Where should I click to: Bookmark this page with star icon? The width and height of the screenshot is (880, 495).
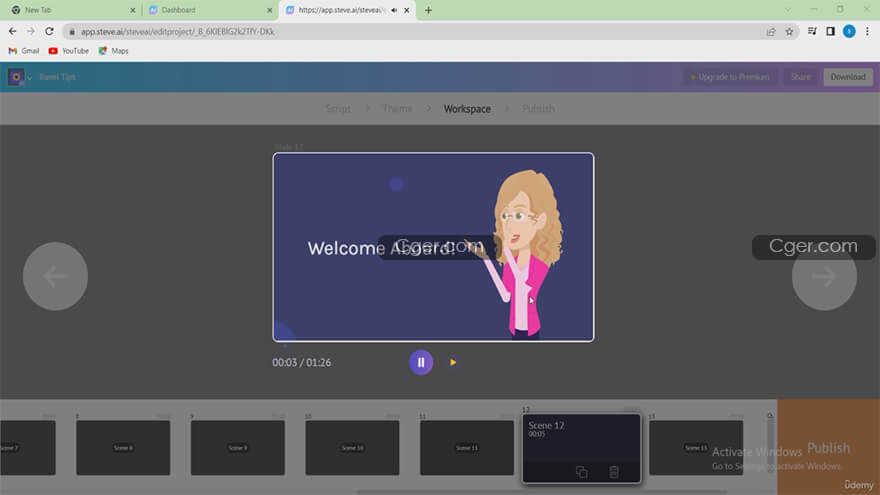(x=789, y=31)
